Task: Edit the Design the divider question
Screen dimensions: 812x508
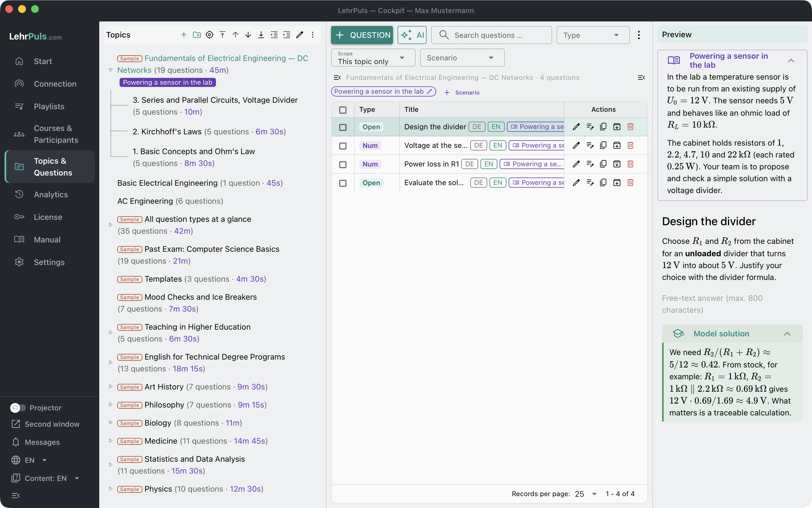Action: pyautogui.click(x=576, y=127)
